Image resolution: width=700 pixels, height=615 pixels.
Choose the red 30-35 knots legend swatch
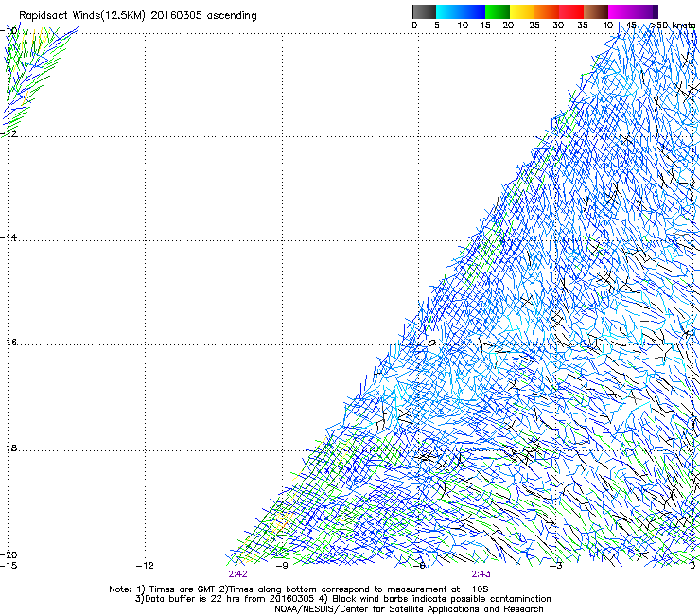click(x=571, y=11)
